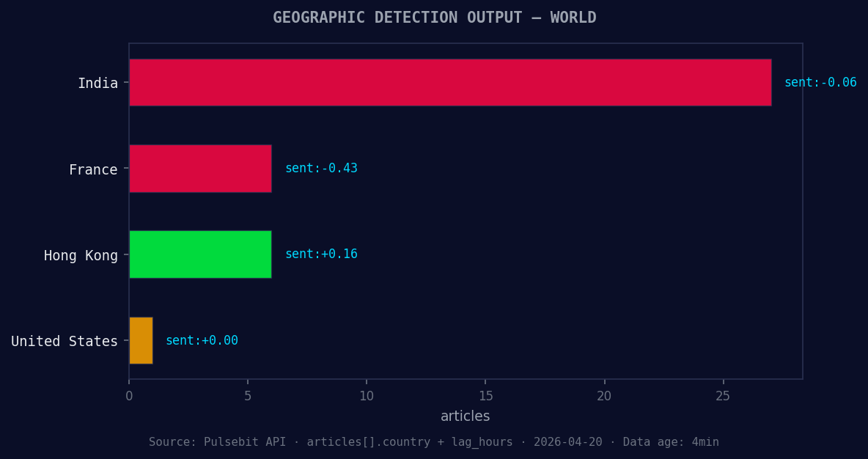868x459 pixels.
Task: Select the France bar
Action: (199, 168)
